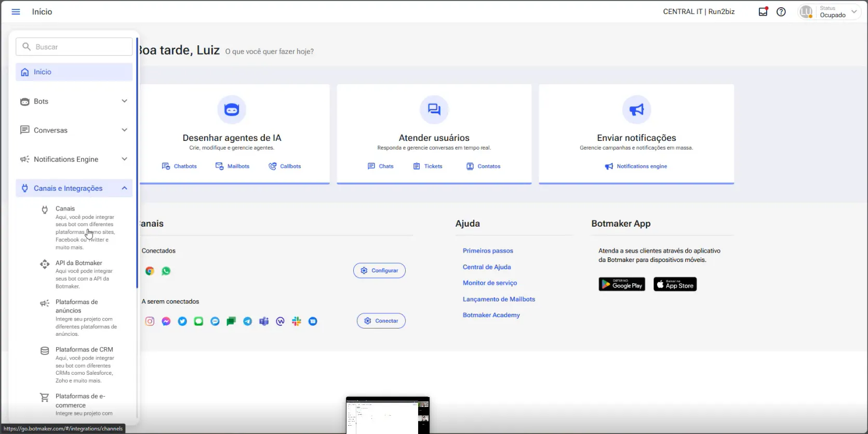Open the Contatos link

pos(483,166)
